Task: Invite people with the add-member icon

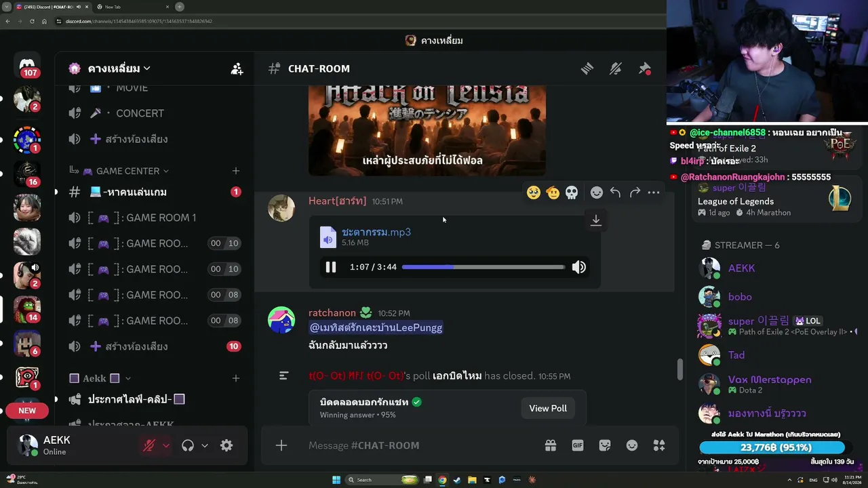Action: (237, 68)
